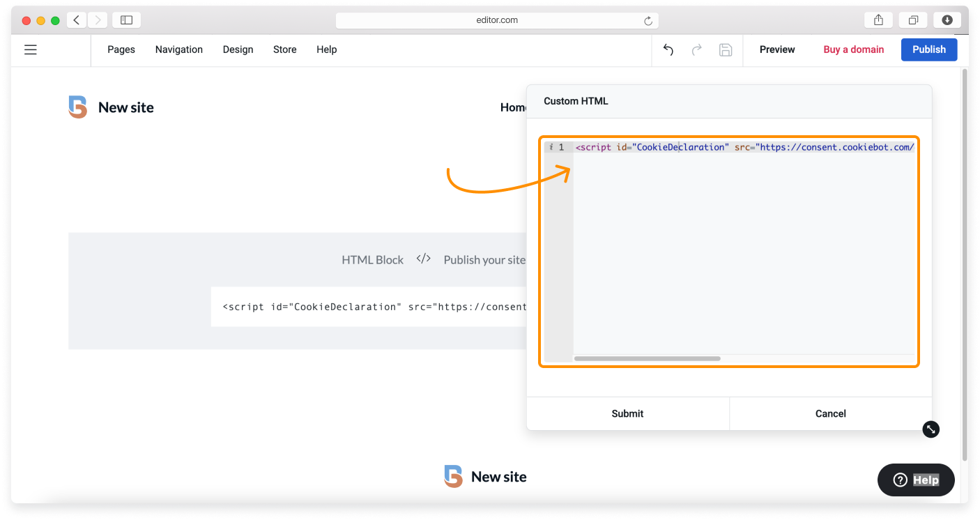The width and height of the screenshot is (980, 520).
Task: Open the Store menu
Action: [285, 49]
